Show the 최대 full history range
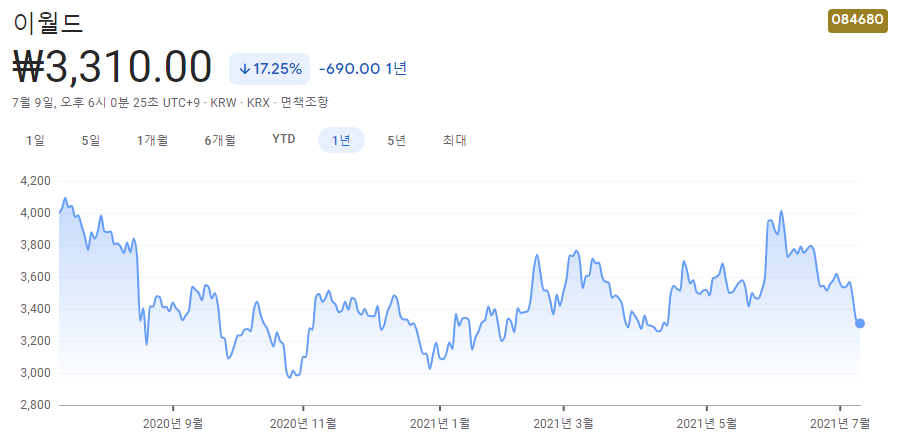This screenshot has height=444, width=897. coord(455,140)
